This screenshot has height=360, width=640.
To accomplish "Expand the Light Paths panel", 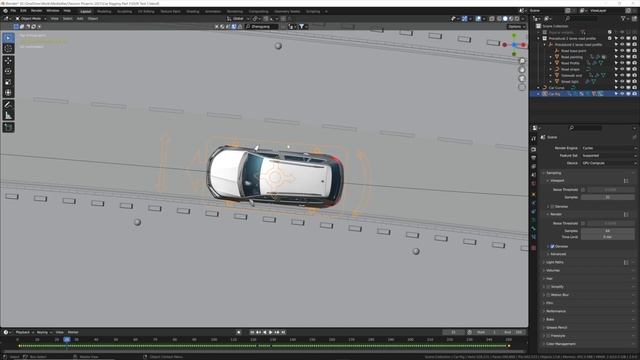I will pyautogui.click(x=555, y=262).
